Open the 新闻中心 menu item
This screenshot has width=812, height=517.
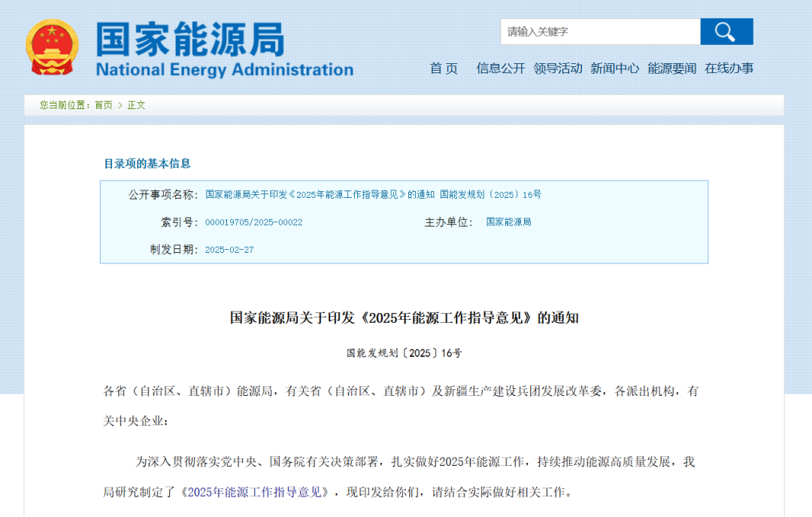[615, 68]
